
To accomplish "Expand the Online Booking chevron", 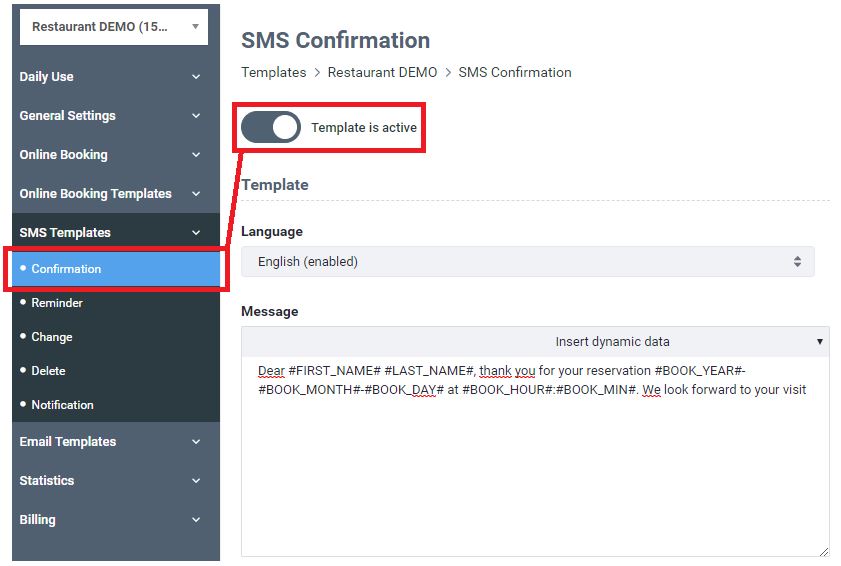I will (x=196, y=155).
